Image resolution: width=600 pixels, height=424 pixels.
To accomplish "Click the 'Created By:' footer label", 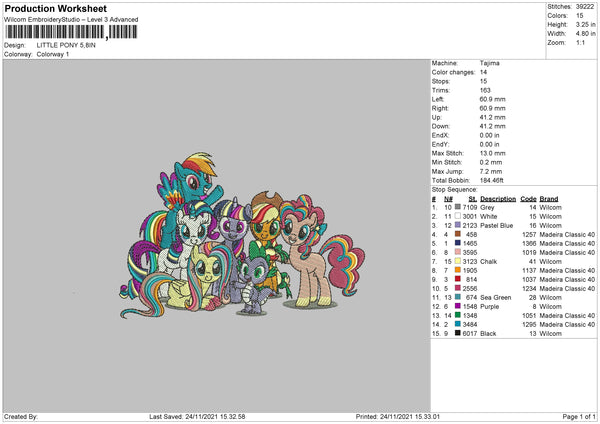I will coord(21,417).
